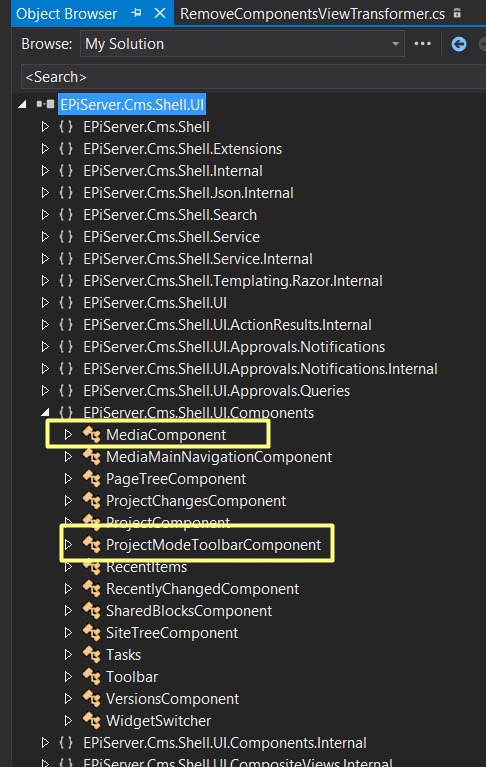Expand the PageTreeComponent node
Screen dimensions: 486x767
click(x=68, y=478)
